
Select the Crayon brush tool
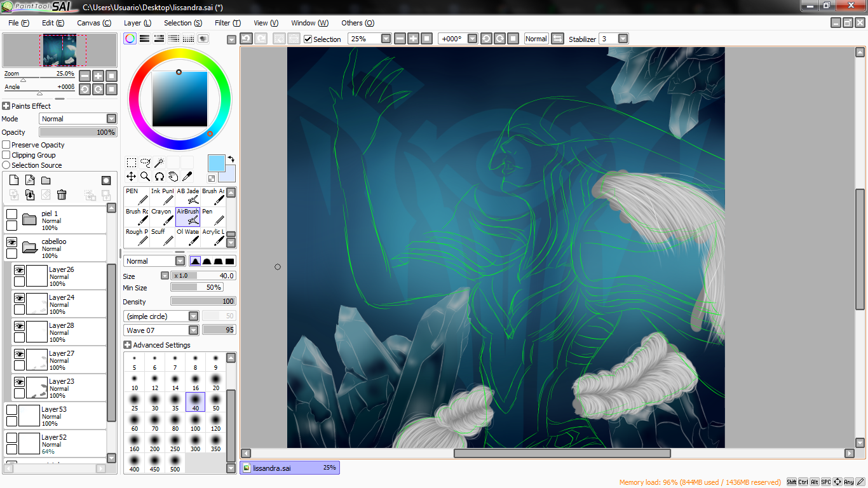[162, 217]
